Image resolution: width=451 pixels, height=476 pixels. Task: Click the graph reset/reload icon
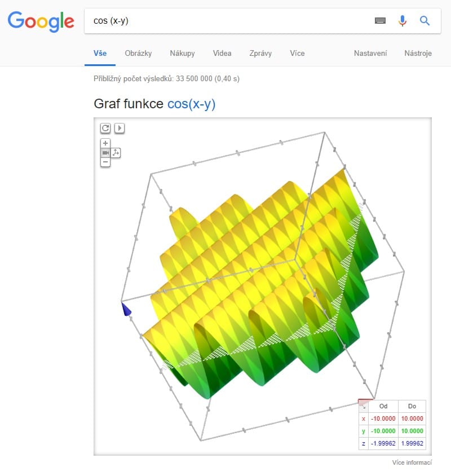(x=105, y=128)
